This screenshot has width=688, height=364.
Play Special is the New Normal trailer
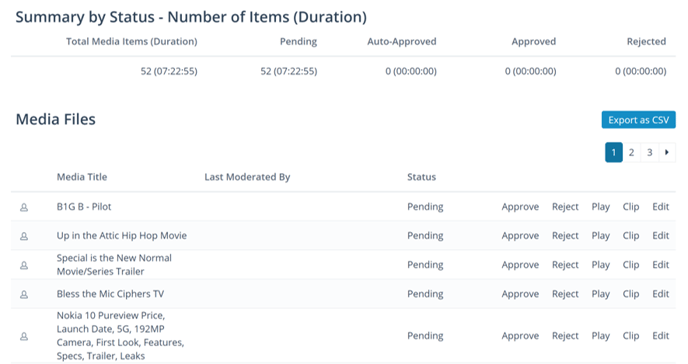(x=601, y=265)
